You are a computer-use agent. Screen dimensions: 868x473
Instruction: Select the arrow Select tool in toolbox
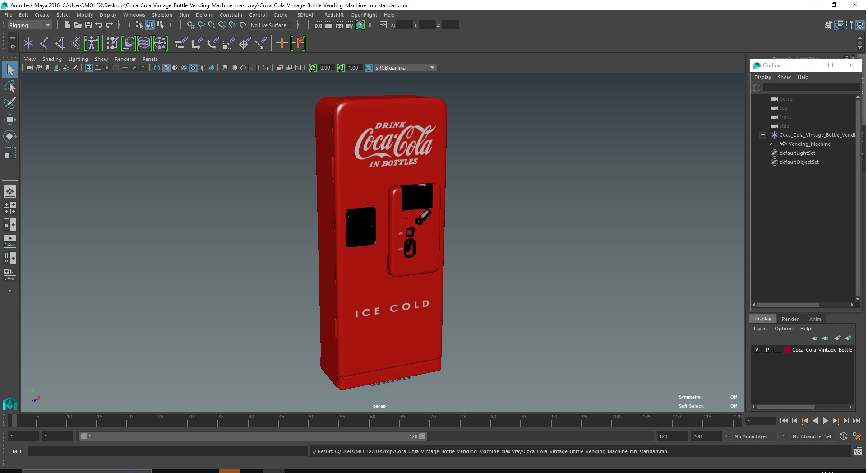10,70
